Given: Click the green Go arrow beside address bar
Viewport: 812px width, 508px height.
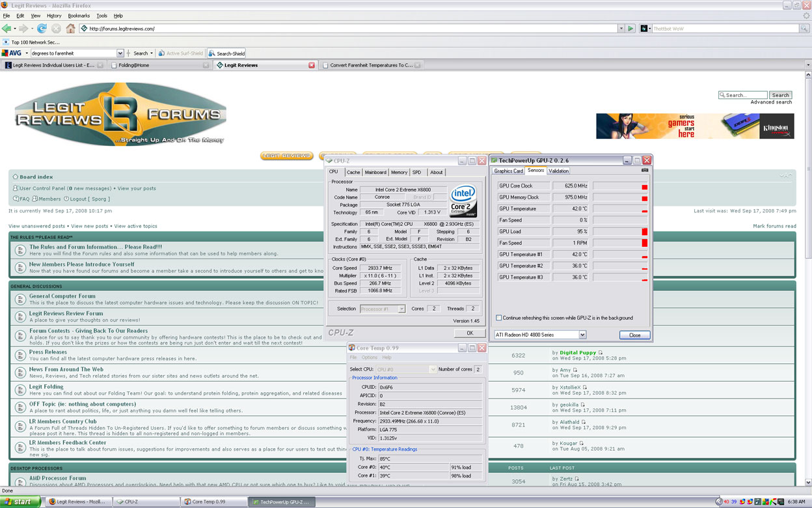Looking at the screenshot, I should [630, 29].
